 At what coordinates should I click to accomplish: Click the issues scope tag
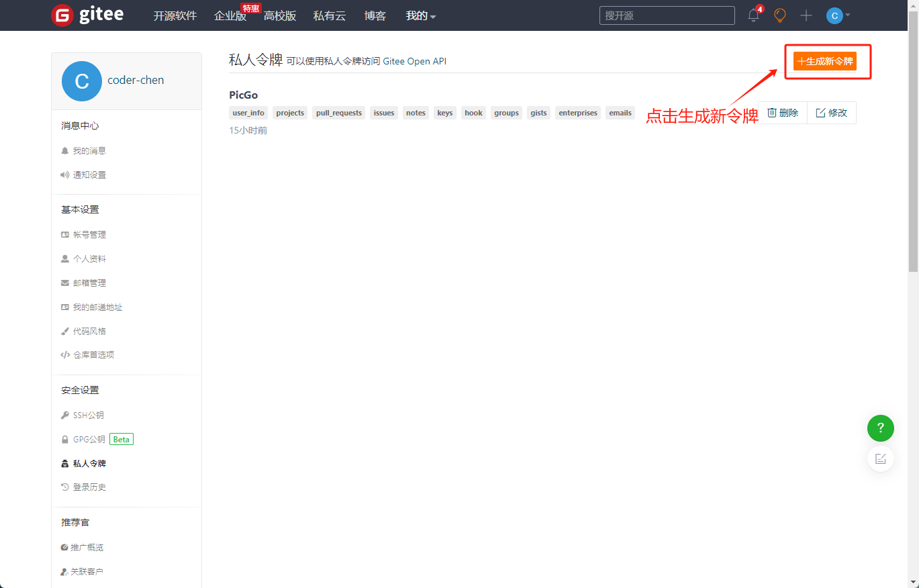click(x=384, y=113)
